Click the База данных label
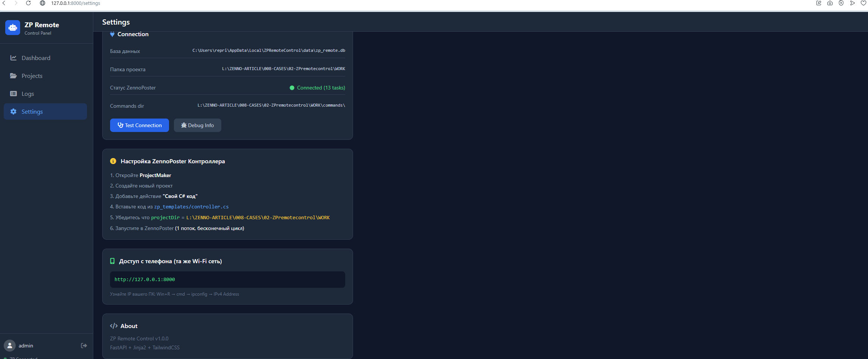 point(125,51)
